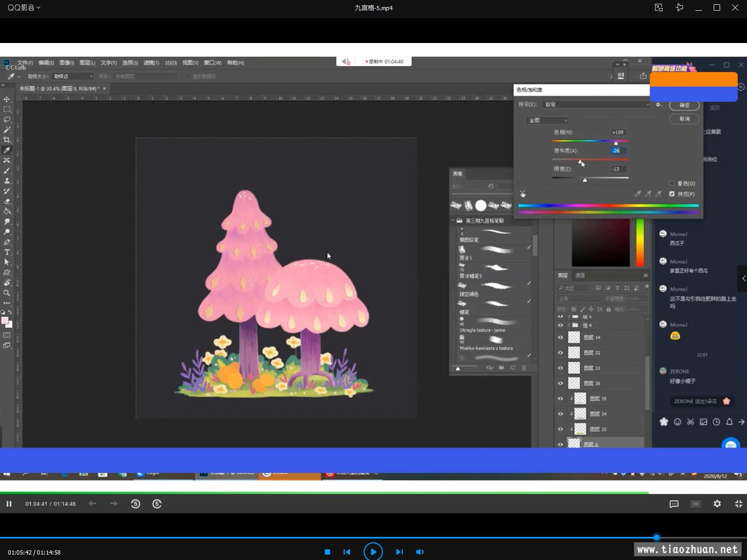This screenshot has height=560, width=747.
Task: Open the 滤镜(T) filter menu
Action: click(151, 63)
